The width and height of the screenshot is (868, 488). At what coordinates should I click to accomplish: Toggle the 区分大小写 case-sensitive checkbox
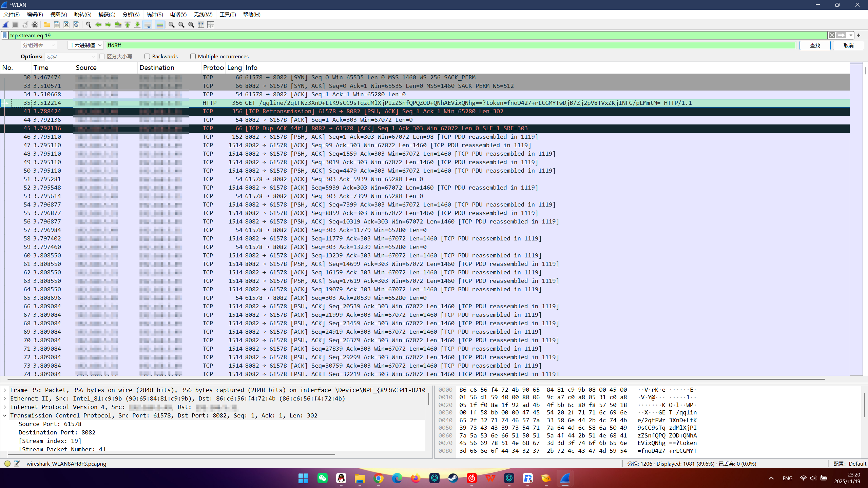click(x=102, y=56)
